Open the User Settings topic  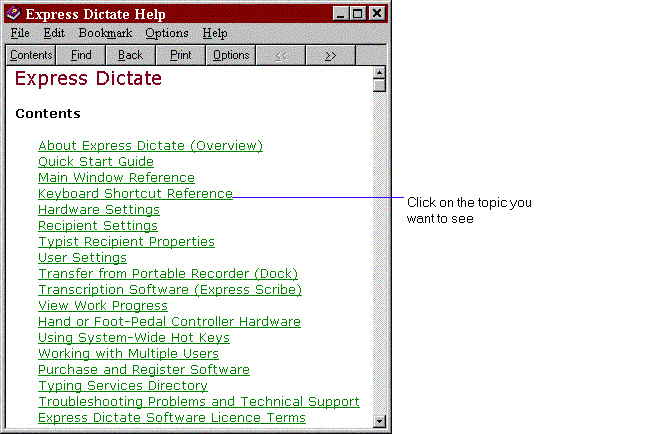point(82,258)
